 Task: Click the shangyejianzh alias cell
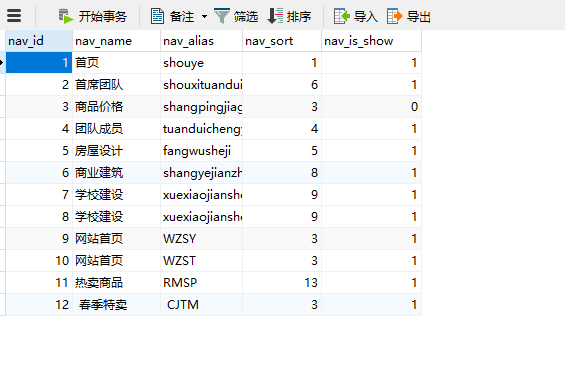201,173
